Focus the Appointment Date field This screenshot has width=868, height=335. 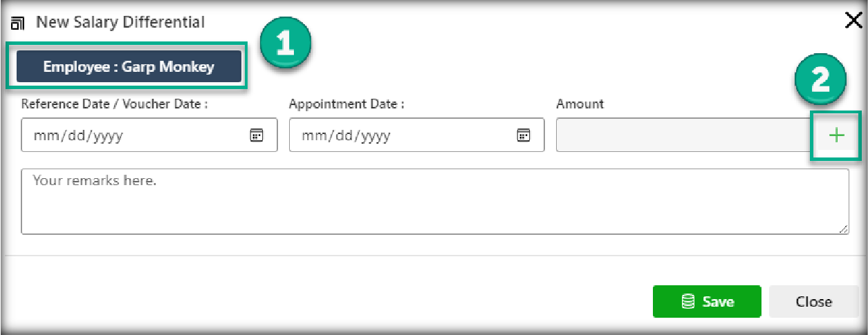(401, 135)
